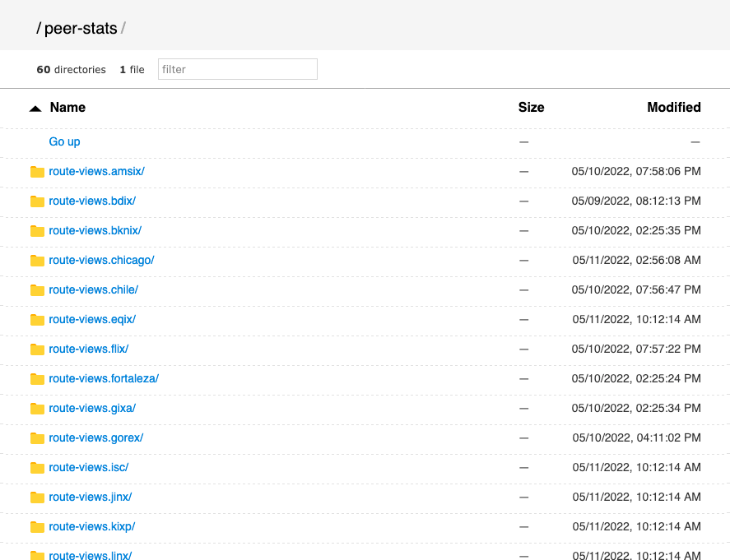The image size is (730, 560).
Task: Click the size dash for route-views.amsix/
Action: click(x=523, y=172)
